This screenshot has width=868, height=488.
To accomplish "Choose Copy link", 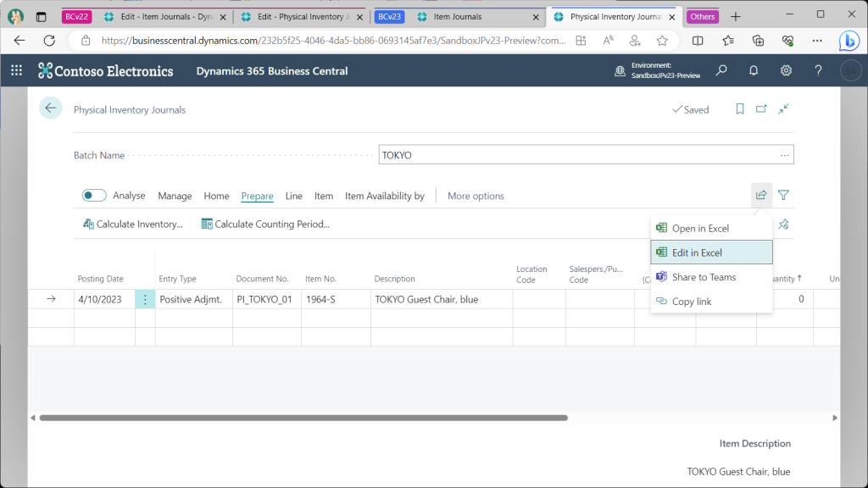I will pyautogui.click(x=711, y=302).
